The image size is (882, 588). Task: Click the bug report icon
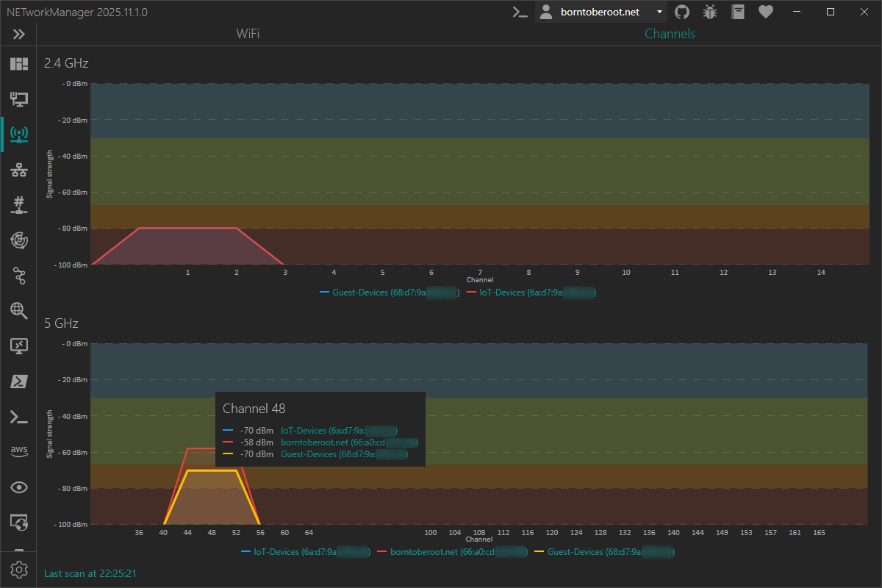pyautogui.click(x=710, y=12)
